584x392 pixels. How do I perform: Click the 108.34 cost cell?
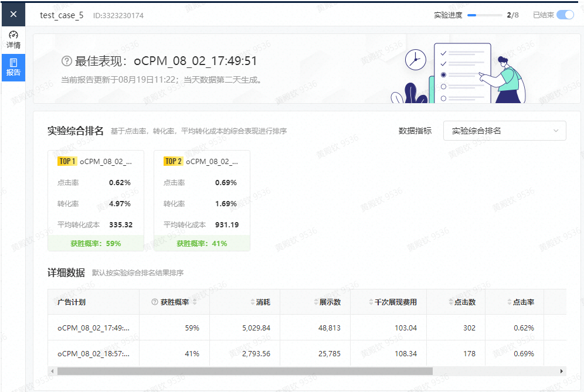406,354
